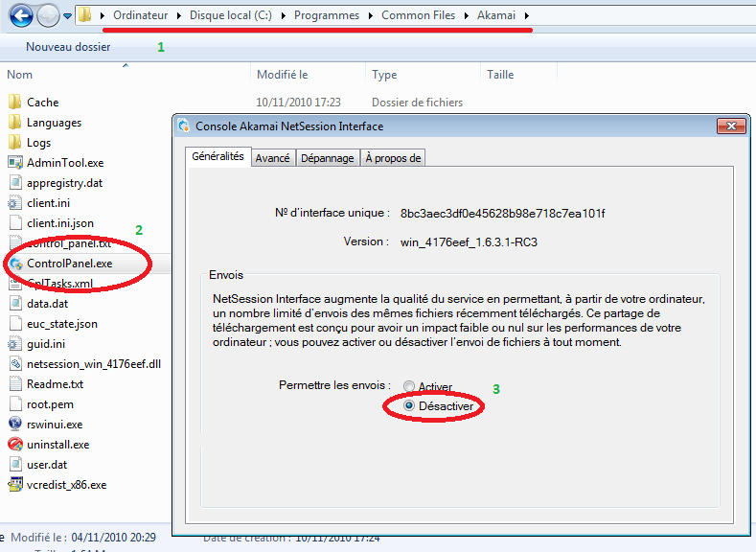Click the Akamai breadcrumb
756x552 pixels.
[x=496, y=15]
